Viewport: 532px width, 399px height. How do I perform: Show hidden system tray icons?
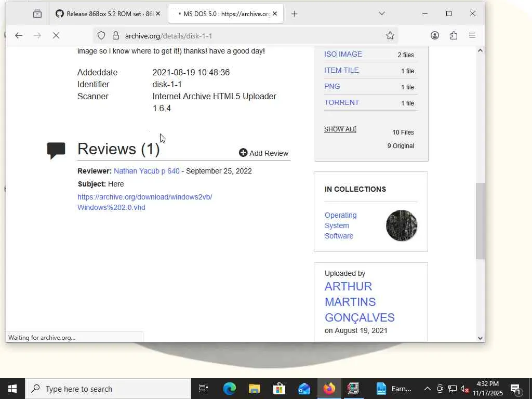tap(428, 389)
